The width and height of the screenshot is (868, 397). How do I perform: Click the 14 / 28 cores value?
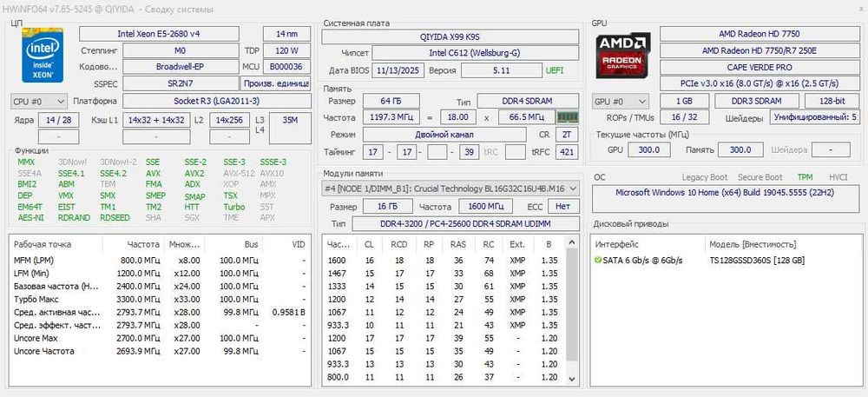click(x=59, y=120)
